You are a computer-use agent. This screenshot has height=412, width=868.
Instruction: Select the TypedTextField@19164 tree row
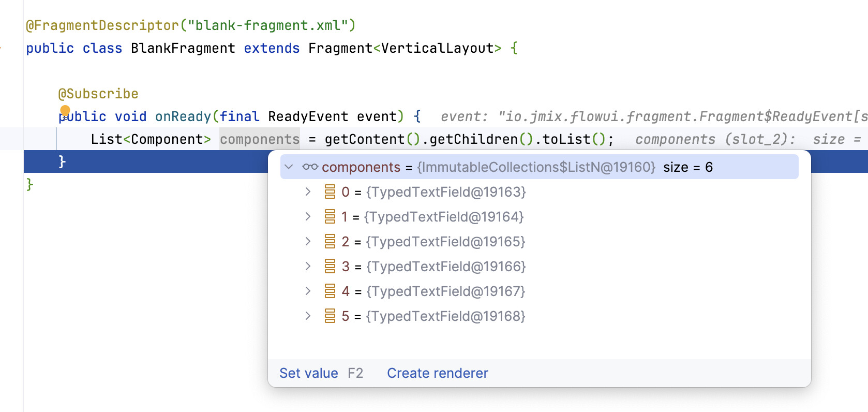click(x=443, y=217)
